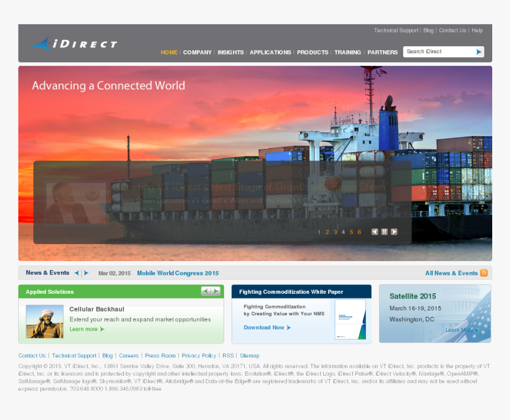This screenshot has width=510, height=420.
Task: Open the Privacy Policy link
Action: (x=199, y=355)
